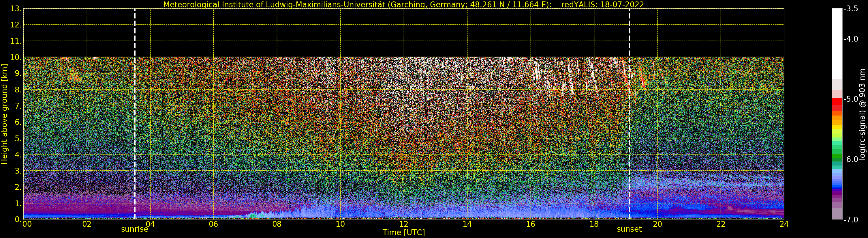Click the height axis tick label '10.'

tap(16, 57)
